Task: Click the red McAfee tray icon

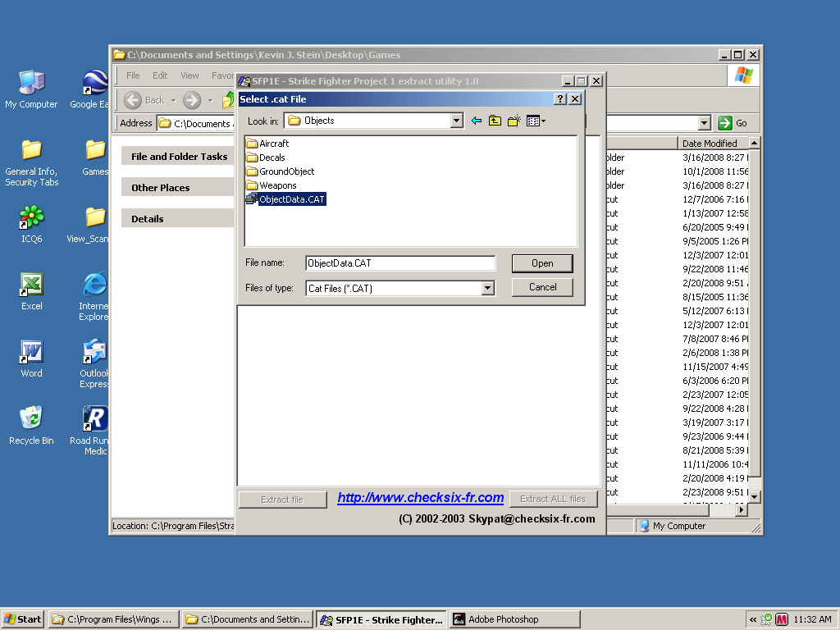Action: click(x=782, y=620)
